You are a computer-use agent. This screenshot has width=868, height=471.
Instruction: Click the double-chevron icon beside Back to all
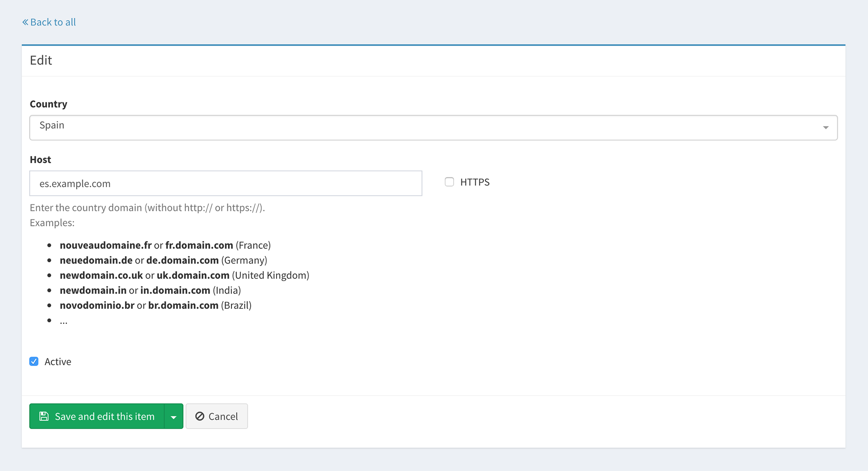click(x=25, y=22)
